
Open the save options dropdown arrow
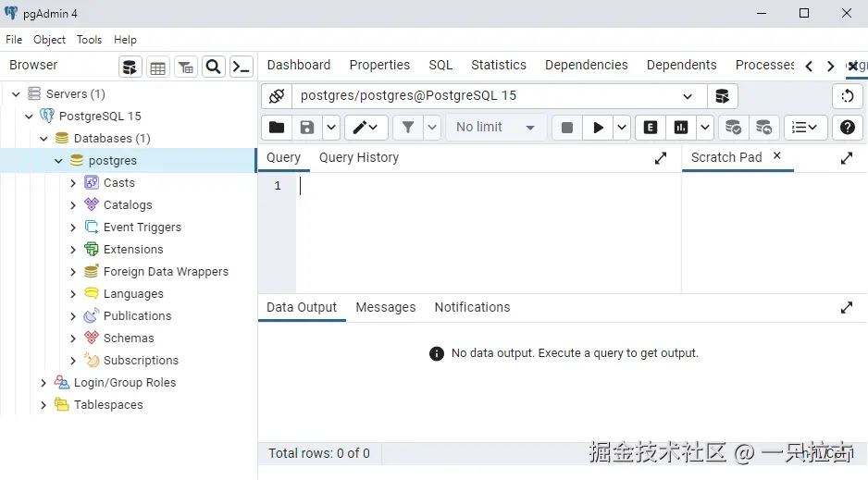point(331,128)
